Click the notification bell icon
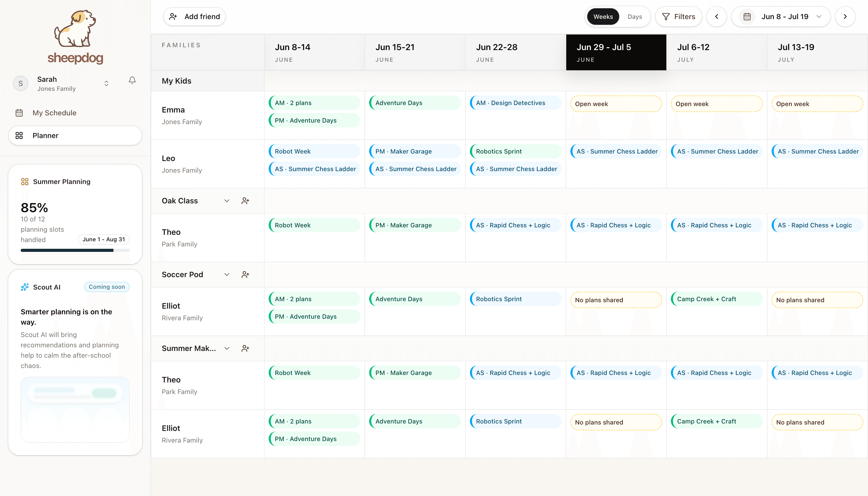This screenshot has height=496, width=868. (132, 81)
